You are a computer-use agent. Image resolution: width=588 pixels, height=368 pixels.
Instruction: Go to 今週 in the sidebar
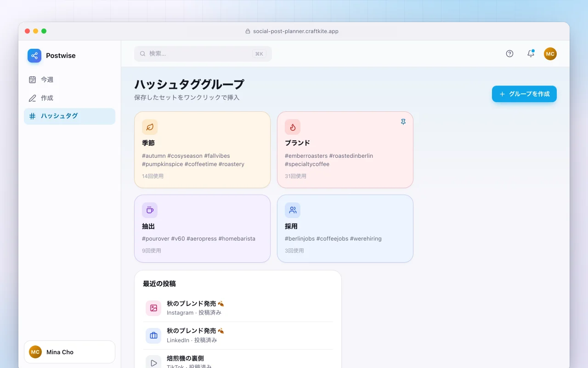point(69,80)
